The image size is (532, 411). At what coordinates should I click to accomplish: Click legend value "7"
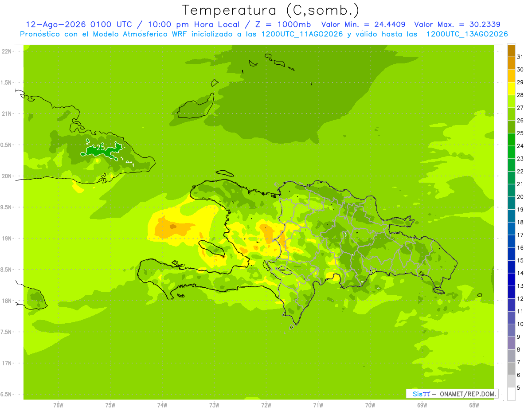click(x=519, y=362)
